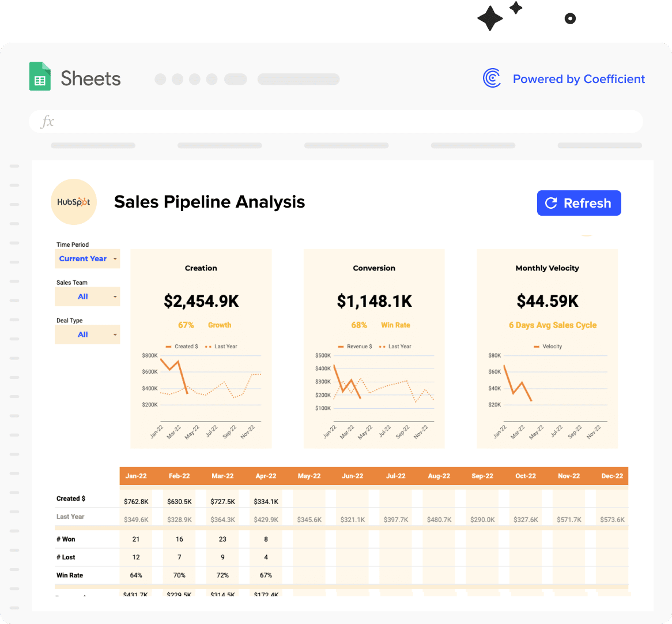Select the Win Rate 70% cell

pos(179,575)
